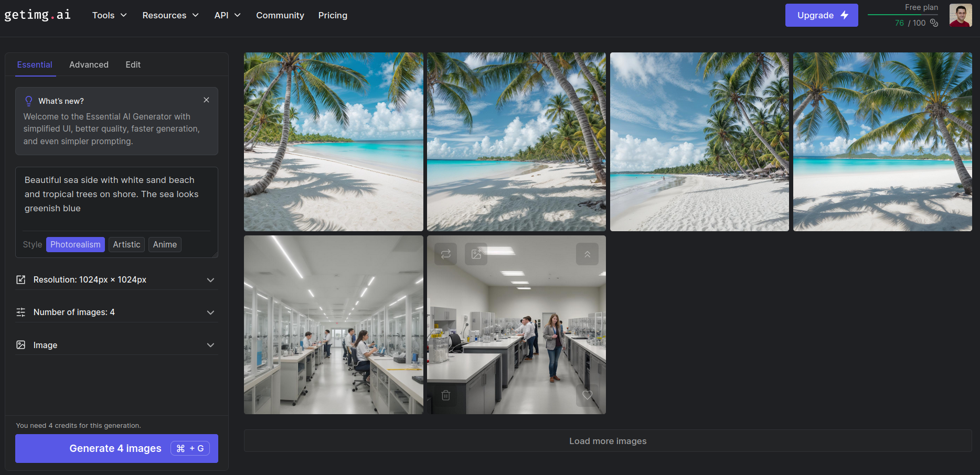Click the prompt text field

click(116, 198)
